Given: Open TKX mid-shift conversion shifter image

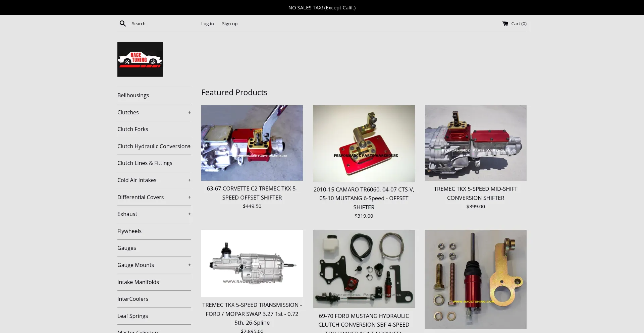Looking at the screenshot, I should point(475,143).
